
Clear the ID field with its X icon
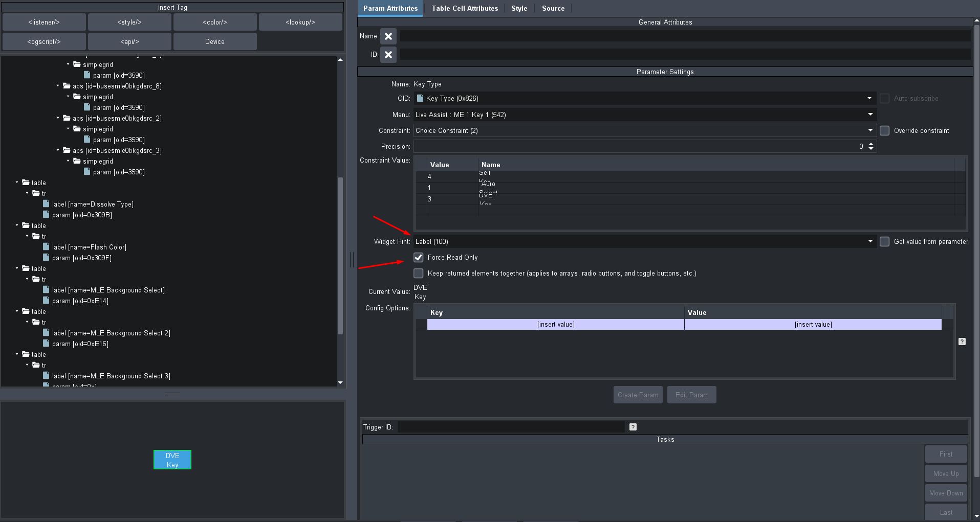click(388, 55)
